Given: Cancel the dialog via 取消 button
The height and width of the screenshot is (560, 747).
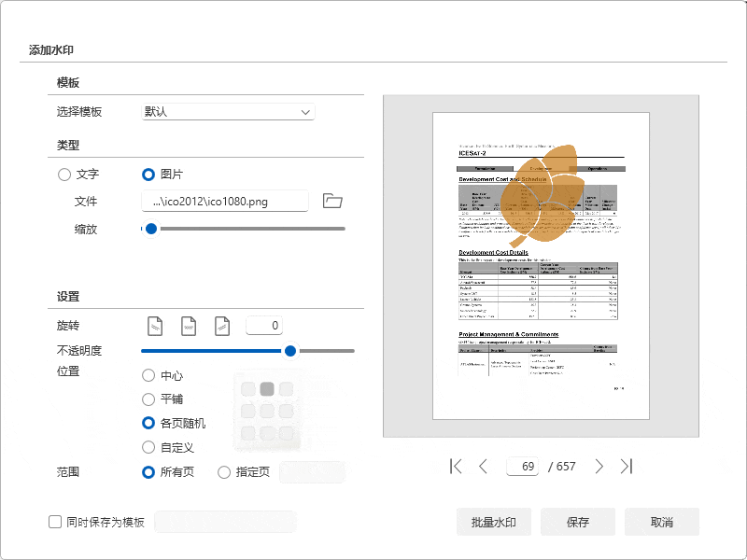Looking at the screenshot, I should 662,521.
